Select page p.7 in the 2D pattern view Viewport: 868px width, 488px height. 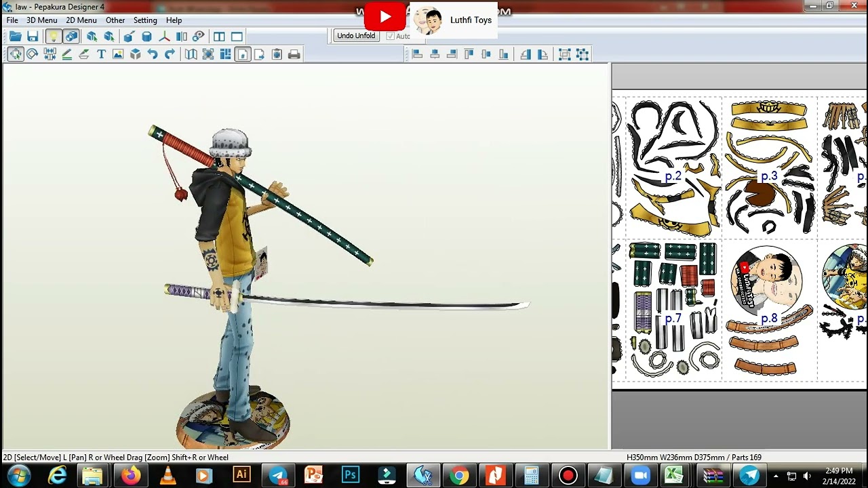(673, 319)
